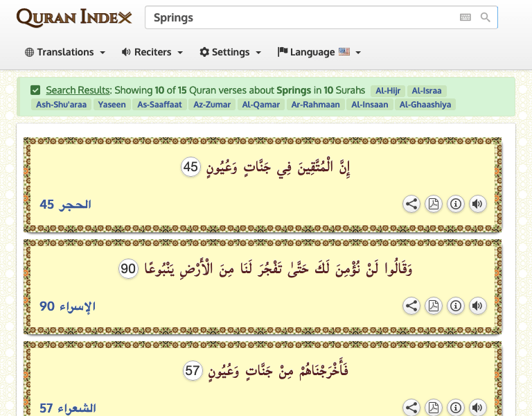
Task: Click the Quran Index logo
Action: point(74,17)
